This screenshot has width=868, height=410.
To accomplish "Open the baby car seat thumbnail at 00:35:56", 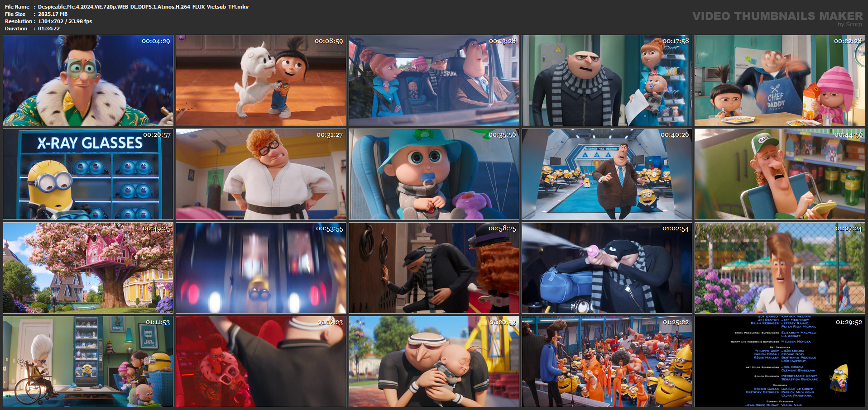I will click(434, 174).
